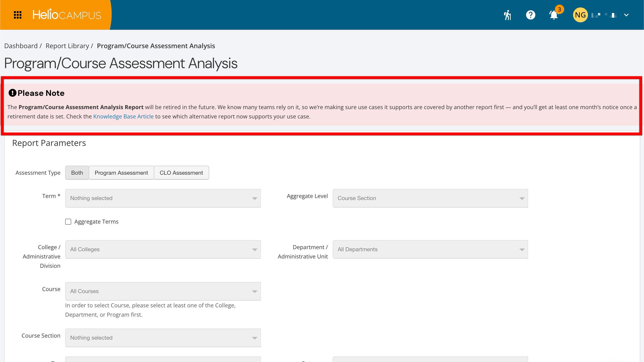The height and width of the screenshot is (362, 644).
Task: Open the app grid menu icon
Action: pyautogui.click(x=17, y=15)
